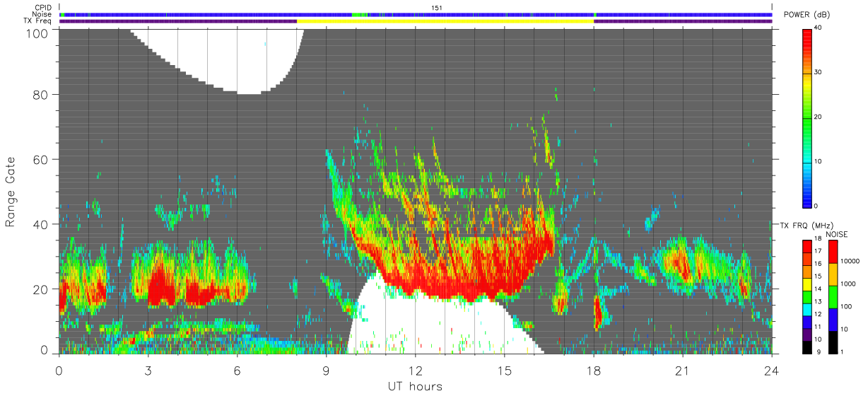Click the 15 tick on UT hours axis

(504, 370)
